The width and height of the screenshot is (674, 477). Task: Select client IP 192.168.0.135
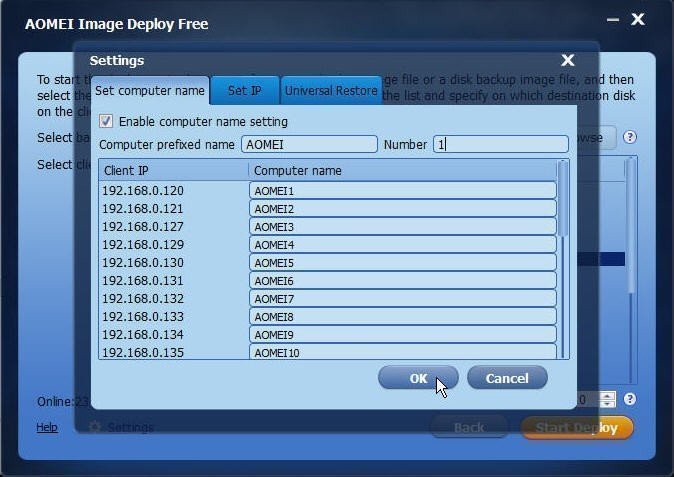(143, 352)
